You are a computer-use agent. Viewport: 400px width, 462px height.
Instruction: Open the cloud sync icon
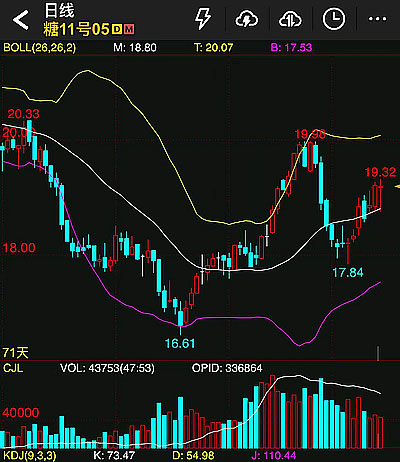pyautogui.click(x=290, y=19)
